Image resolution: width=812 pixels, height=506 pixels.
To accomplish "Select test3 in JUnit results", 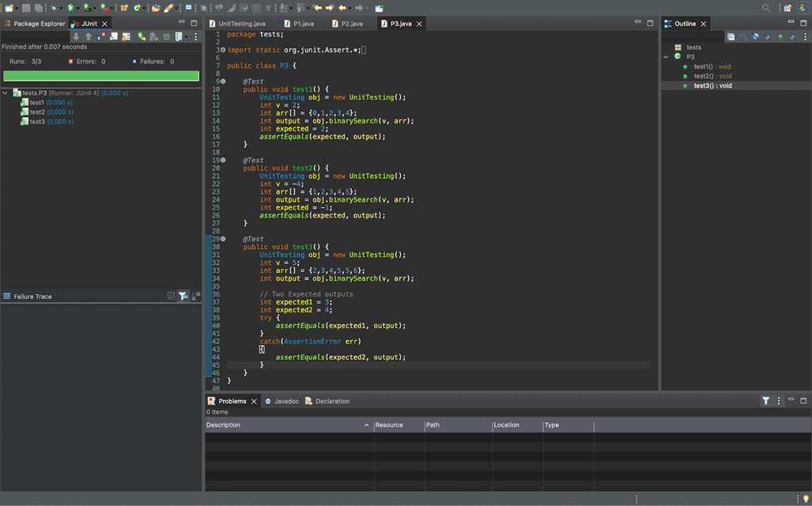I will pos(47,122).
